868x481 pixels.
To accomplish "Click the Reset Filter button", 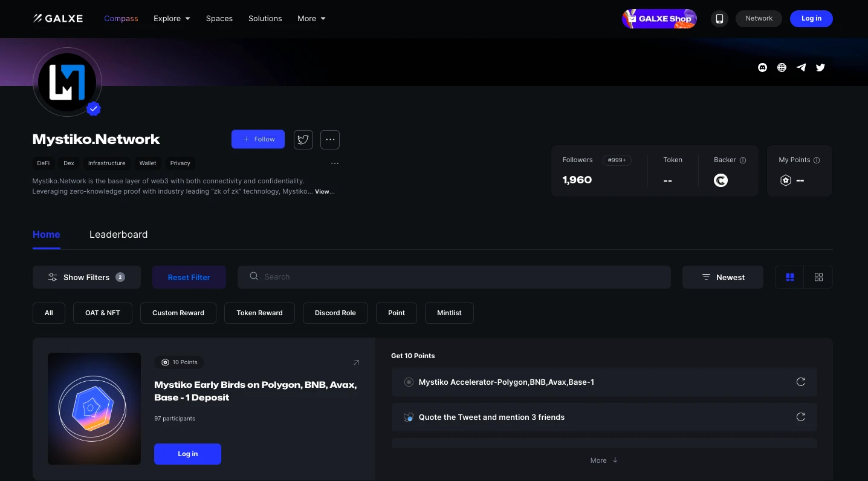I will click(x=189, y=277).
